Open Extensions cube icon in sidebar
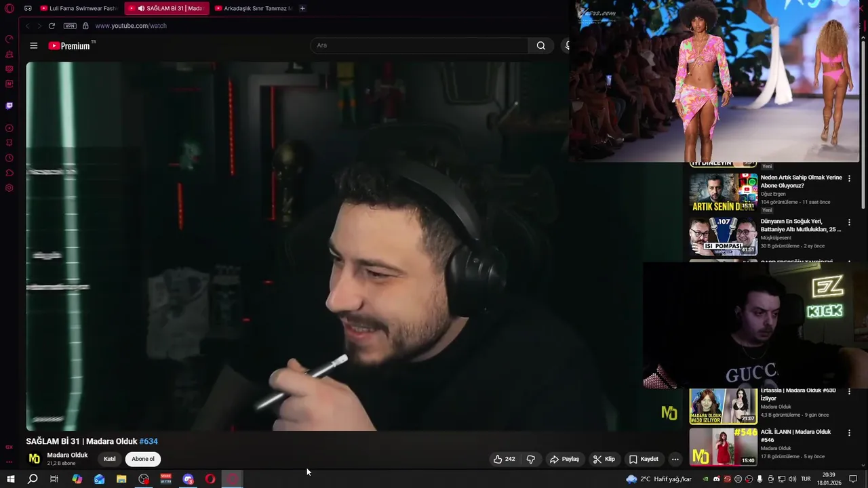Viewport: 868px width, 488px height. coord(9,173)
